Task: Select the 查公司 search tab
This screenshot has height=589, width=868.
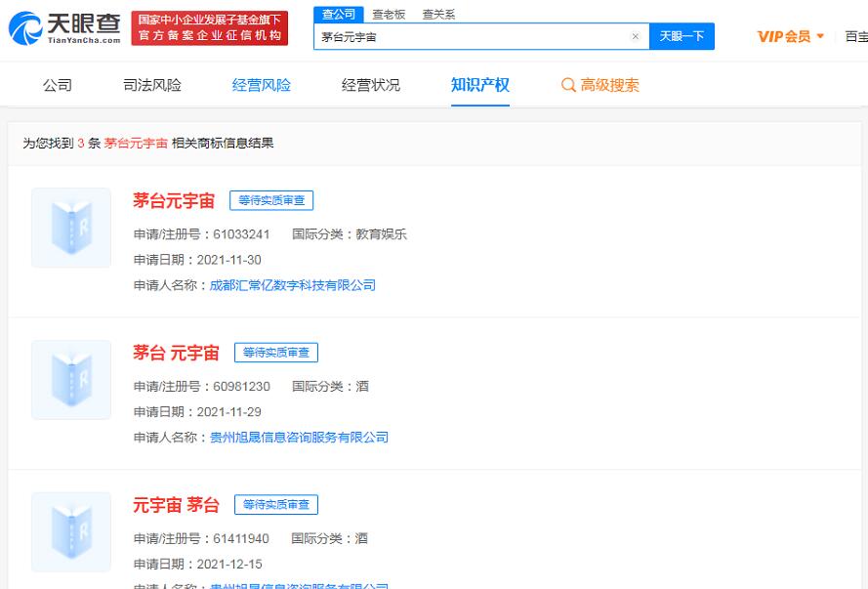Action: click(339, 15)
